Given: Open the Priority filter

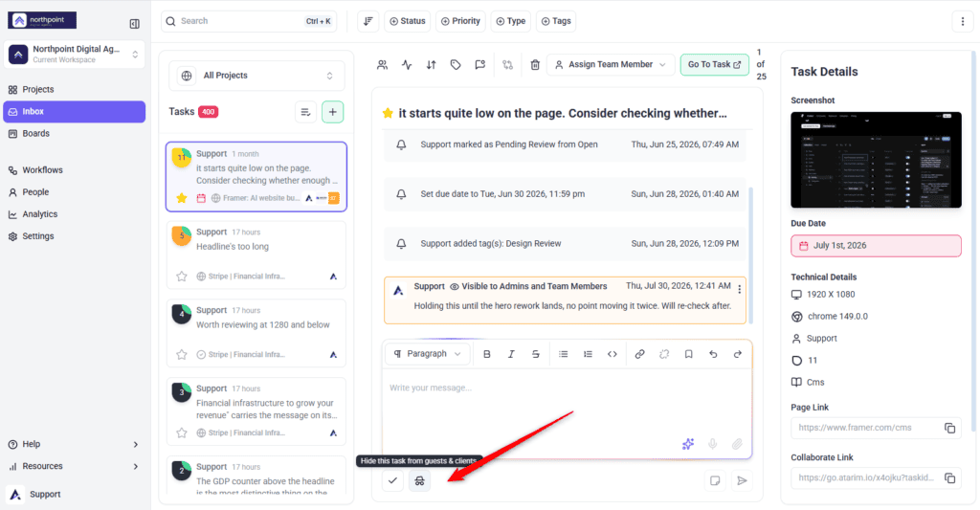Looking at the screenshot, I should 460,21.
